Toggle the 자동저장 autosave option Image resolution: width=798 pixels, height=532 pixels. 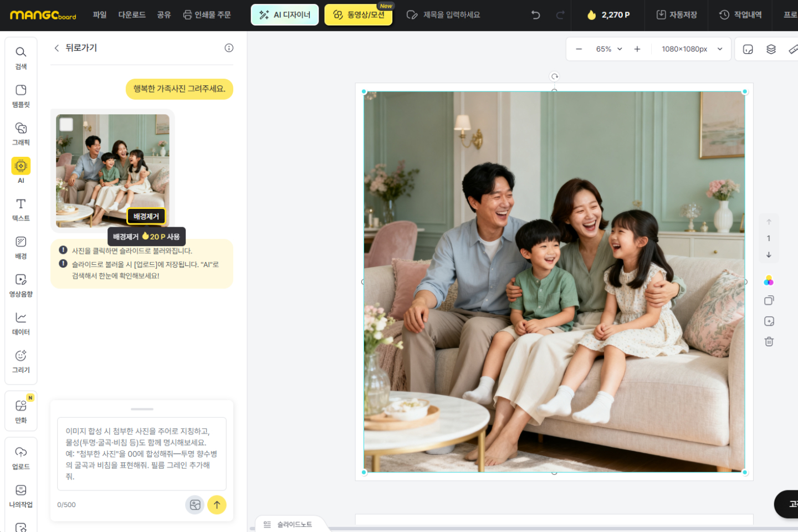676,15
